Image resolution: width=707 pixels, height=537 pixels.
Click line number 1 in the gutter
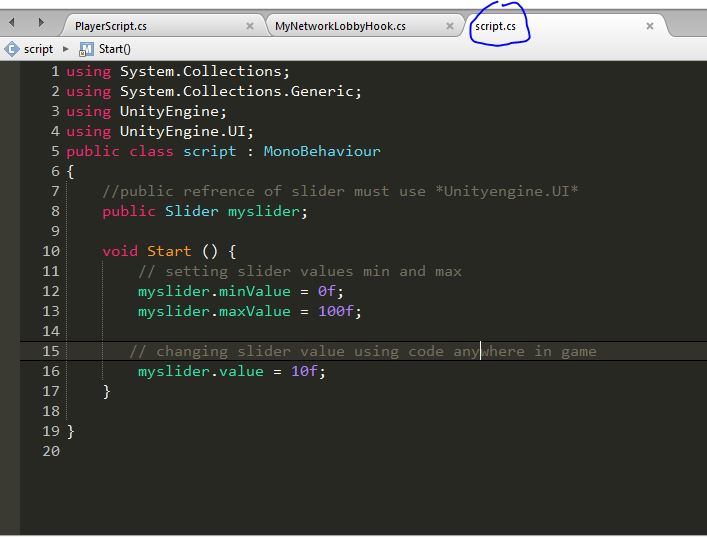(55, 71)
